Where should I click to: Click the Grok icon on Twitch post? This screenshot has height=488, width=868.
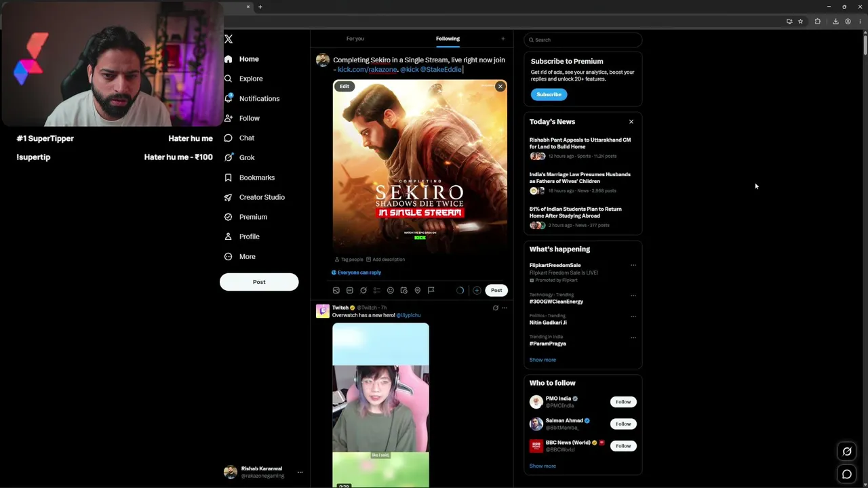click(x=496, y=308)
